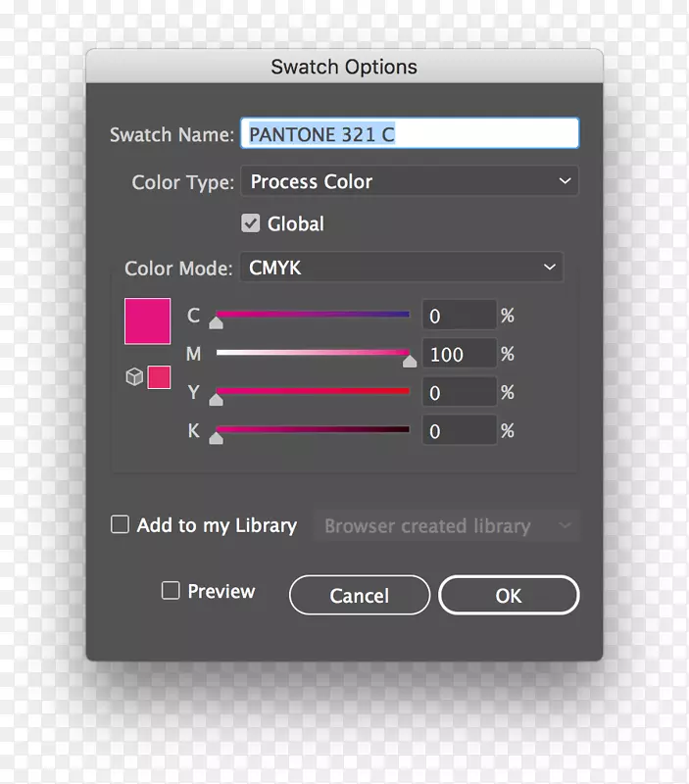Click the out-of-web-color cube warning icon
Screen dimensions: 689x784
pos(135,377)
